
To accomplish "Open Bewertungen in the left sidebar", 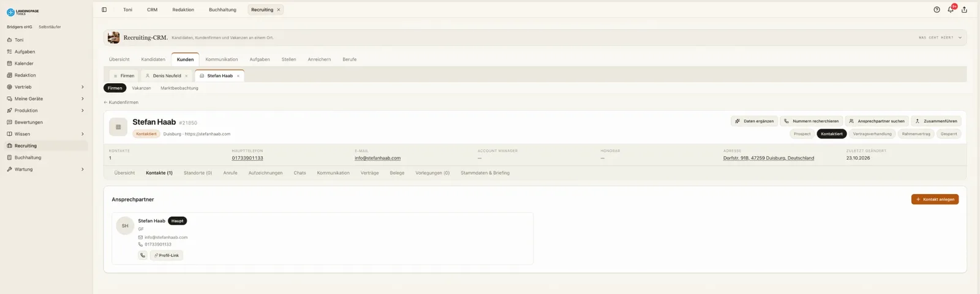I will 46,123.
